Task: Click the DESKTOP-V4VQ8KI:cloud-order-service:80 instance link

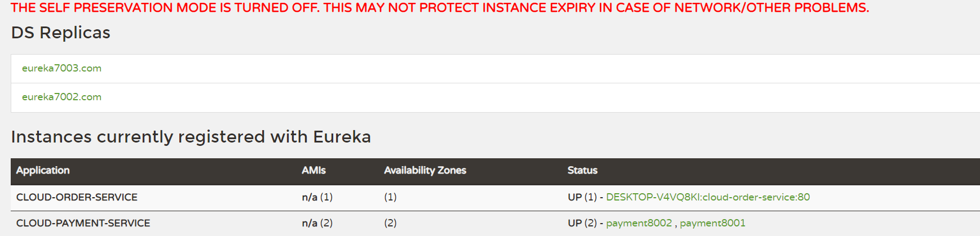Action: 708,197
